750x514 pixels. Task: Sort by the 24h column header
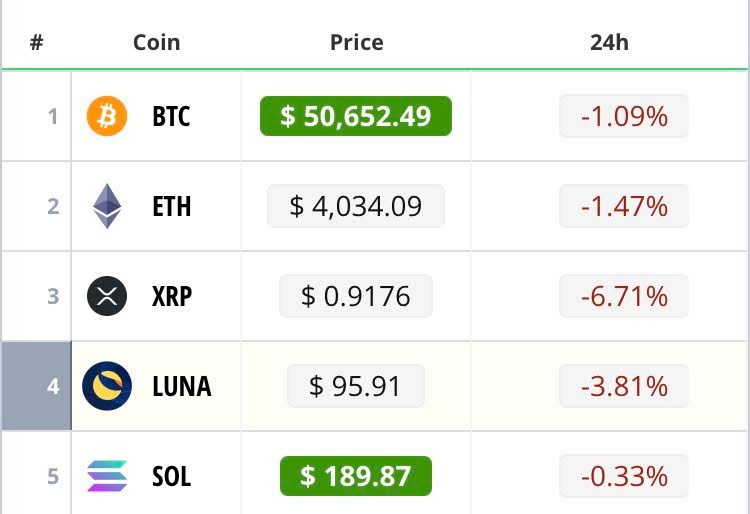609,43
